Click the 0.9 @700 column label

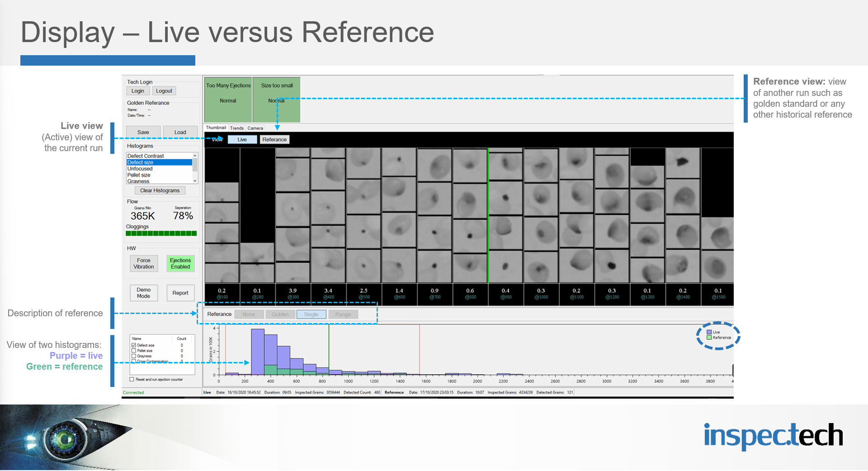coord(434,294)
